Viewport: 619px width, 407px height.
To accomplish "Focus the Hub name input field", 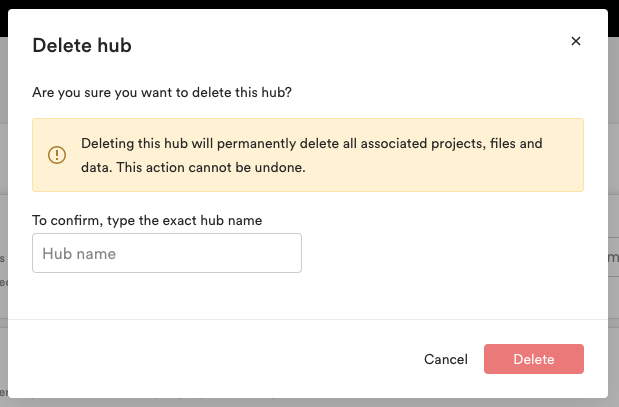I will [x=167, y=253].
